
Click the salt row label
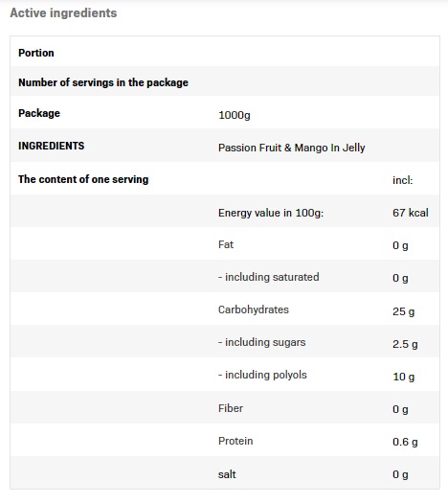[x=227, y=474]
